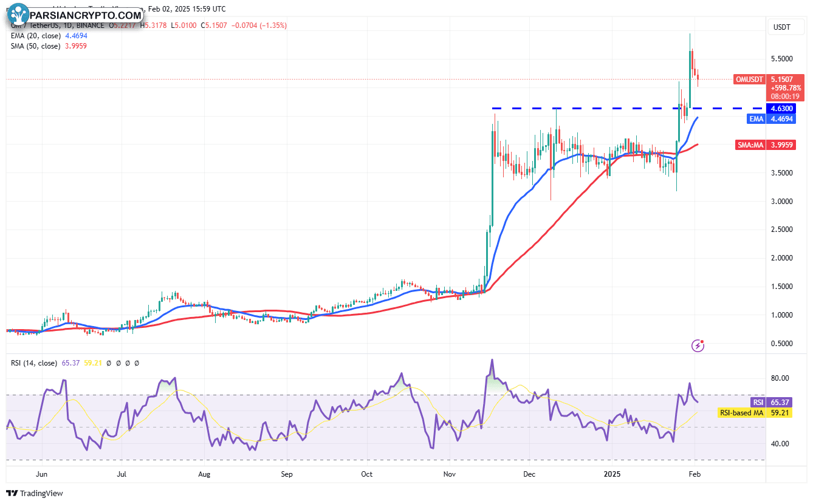The width and height of the screenshot is (813, 504).
Task: Click the Nov label on time axis
Action: click(x=450, y=473)
